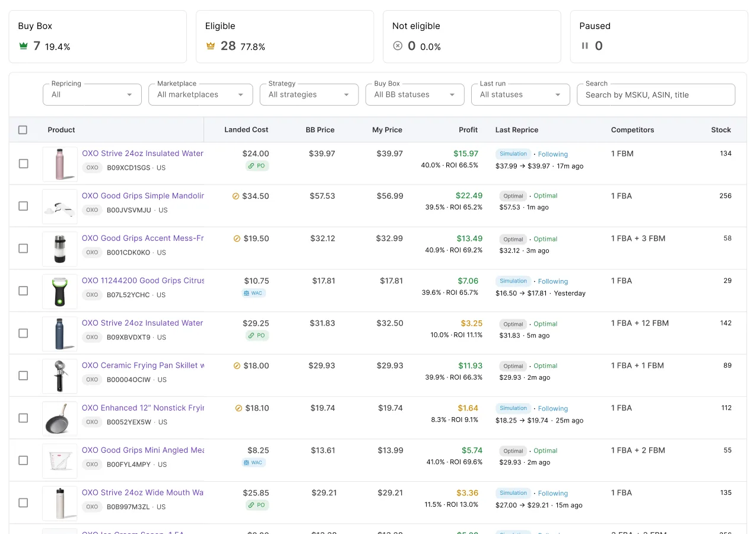Open the Last run statuses dropdown
This screenshot has width=756, height=534.
point(520,94)
